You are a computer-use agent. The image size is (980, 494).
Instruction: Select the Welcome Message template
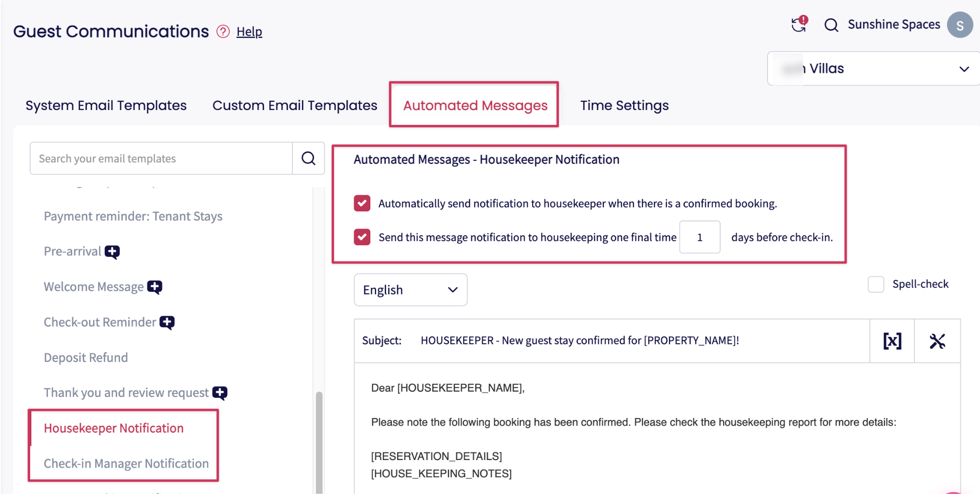point(94,287)
